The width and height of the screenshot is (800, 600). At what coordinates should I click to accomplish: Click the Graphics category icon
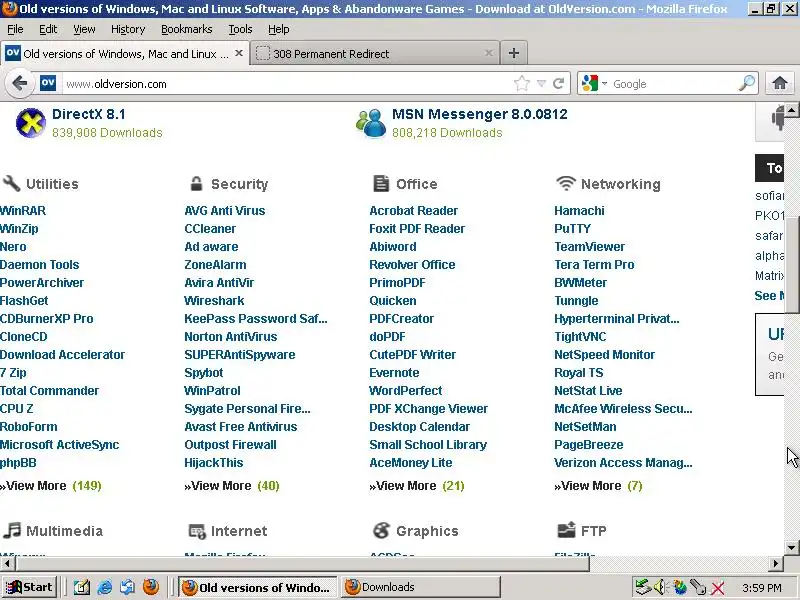[381, 531]
